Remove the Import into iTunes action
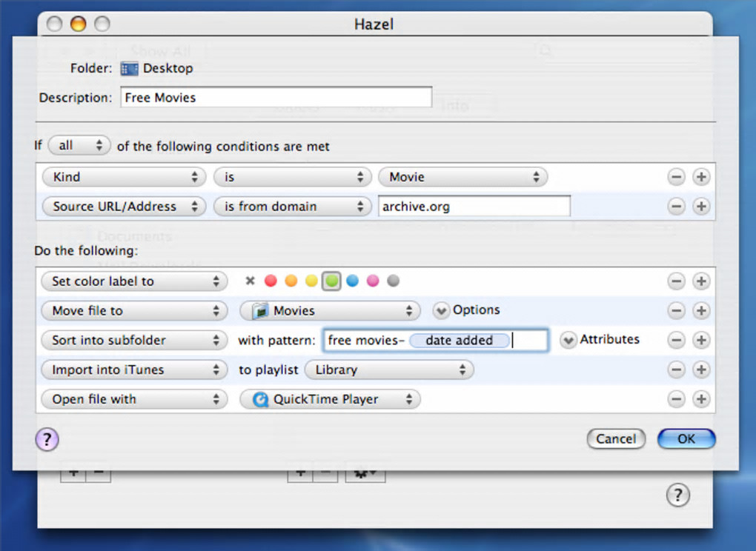Image resolution: width=756 pixels, height=551 pixels. [676, 370]
